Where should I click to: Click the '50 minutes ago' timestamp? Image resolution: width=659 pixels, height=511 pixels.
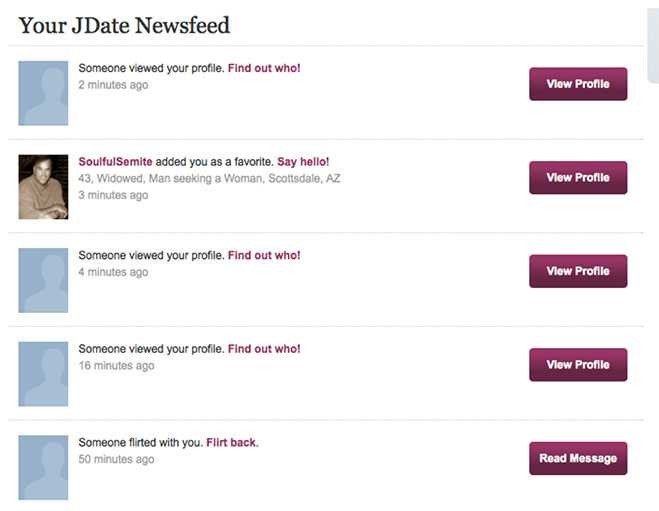[x=116, y=459]
